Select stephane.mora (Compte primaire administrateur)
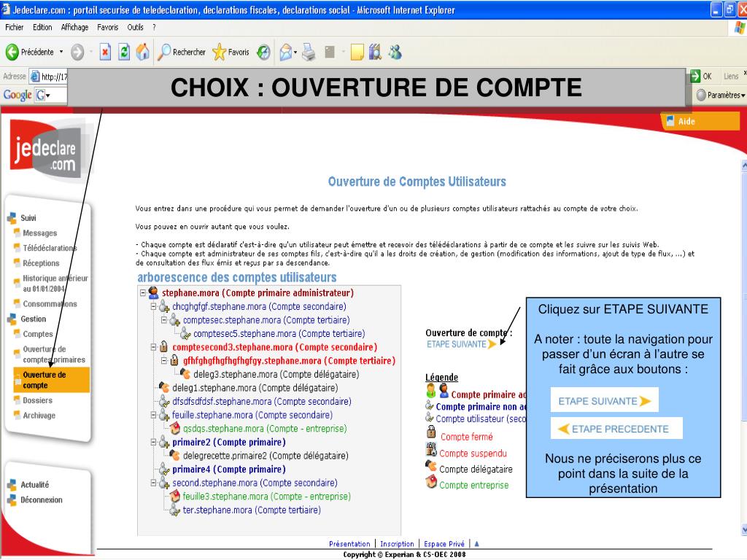 258,293
